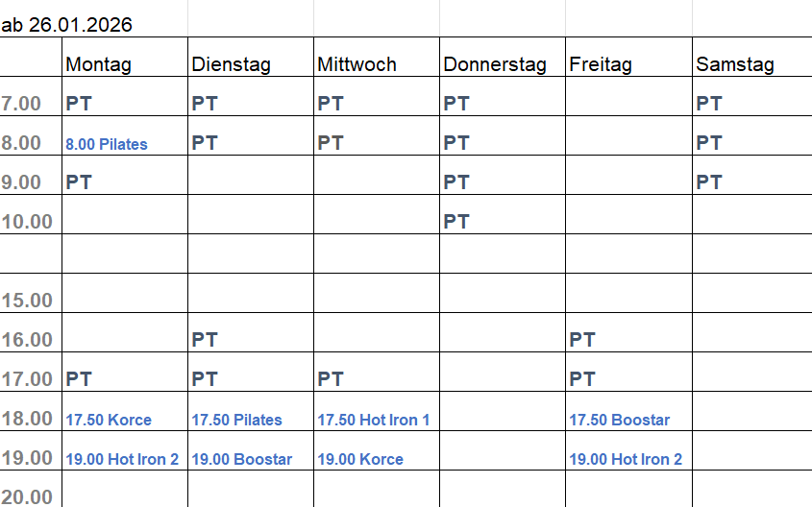Screen dimensions: 812x507
Task: Click the 19.00 Korce entry on Wednesday
Action: [x=360, y=459]
